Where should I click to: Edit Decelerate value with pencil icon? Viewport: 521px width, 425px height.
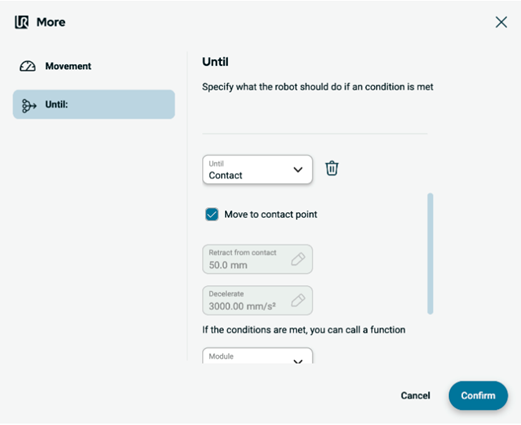click(x=298, y=300)
